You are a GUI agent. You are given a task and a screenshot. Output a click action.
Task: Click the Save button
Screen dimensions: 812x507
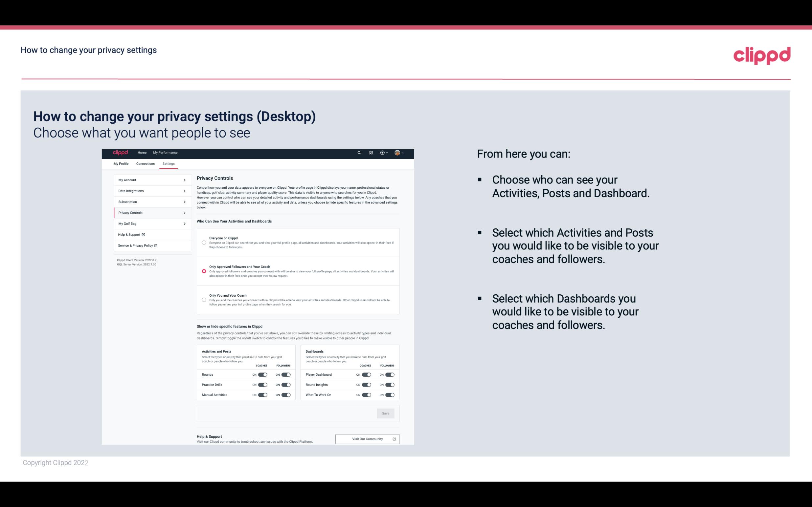point(386,413)
